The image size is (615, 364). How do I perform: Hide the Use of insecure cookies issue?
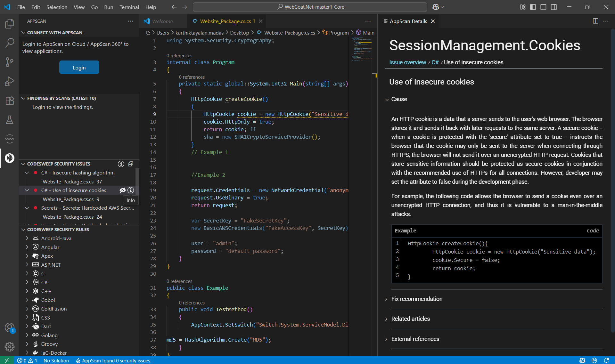(122, 190)
